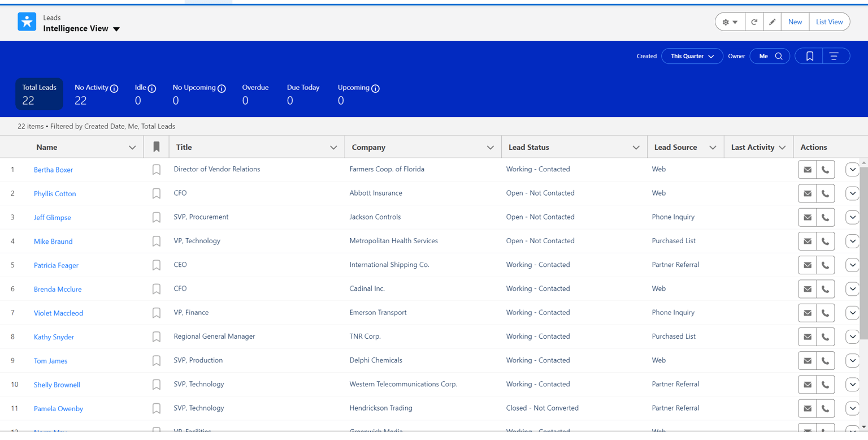Bookmark Patricia Feager's row

(157, 265)
